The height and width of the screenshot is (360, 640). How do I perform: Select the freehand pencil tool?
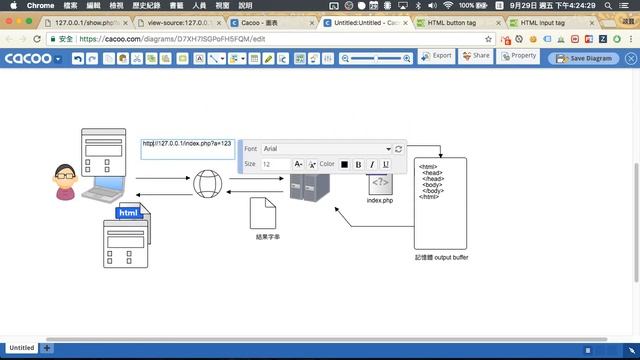[x=268, y=59]
